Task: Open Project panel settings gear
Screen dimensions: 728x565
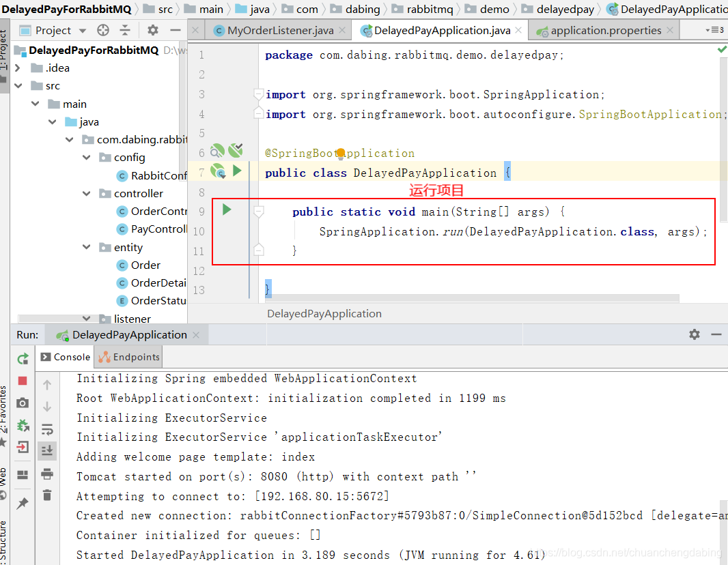Action: pyautogui.click(x=153, y=31)
